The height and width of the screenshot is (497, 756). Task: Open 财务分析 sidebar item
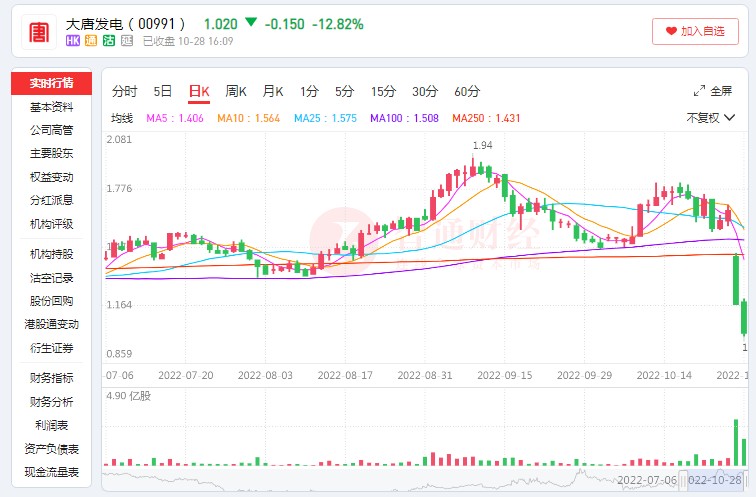[51, 402]
